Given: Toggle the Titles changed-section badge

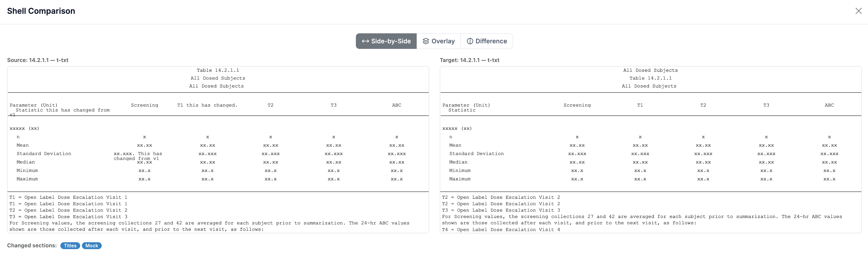Looking at the screenshot, I should pyautogui.click(x=70, y=246).
